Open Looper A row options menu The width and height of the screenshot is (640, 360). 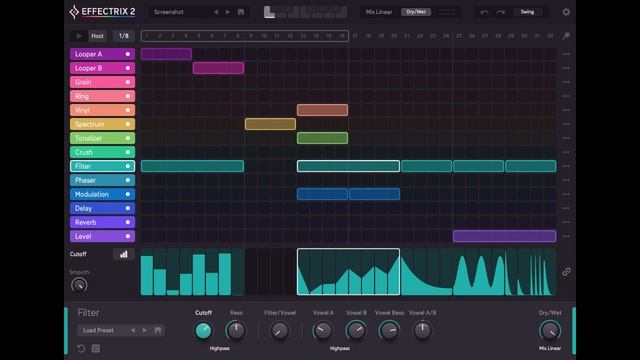[566, 54]
